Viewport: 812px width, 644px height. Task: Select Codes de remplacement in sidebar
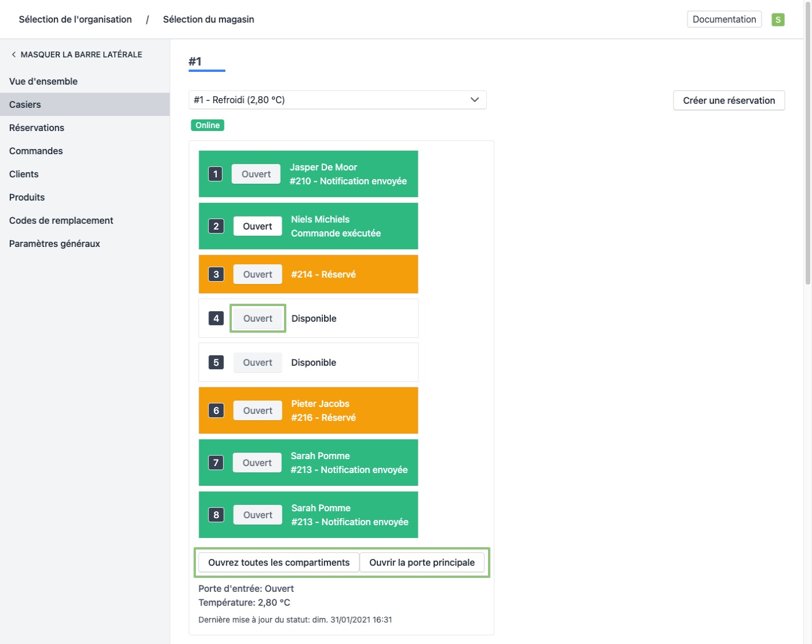pyautogui.click(x=61, y=220)
